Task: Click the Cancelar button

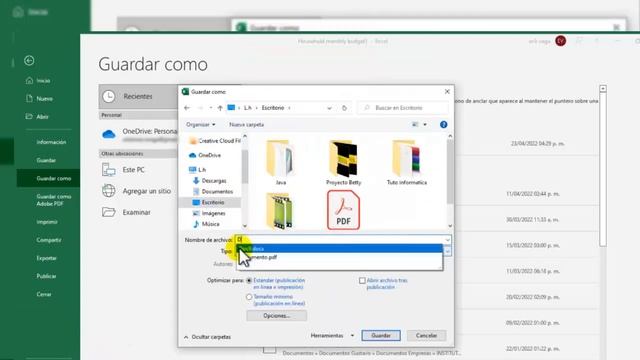Action: (426, 336)
